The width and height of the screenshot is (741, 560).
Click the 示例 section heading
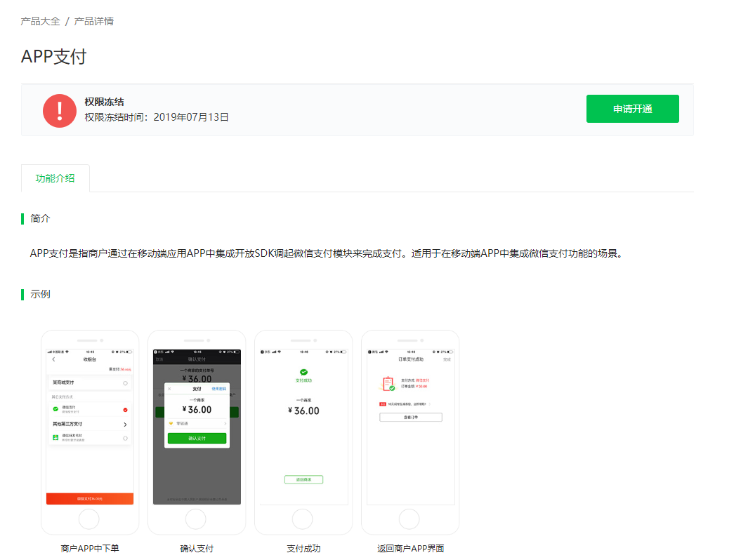tap(40, 294)
